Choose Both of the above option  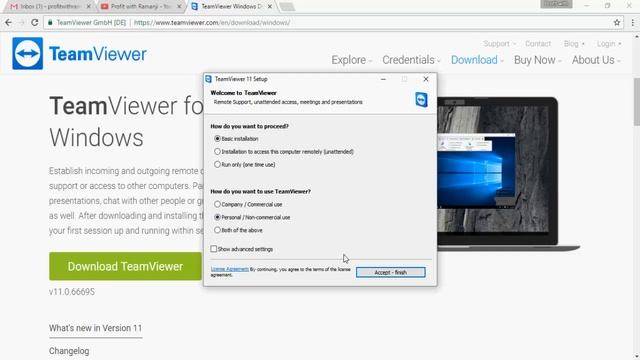coord(238,230)
